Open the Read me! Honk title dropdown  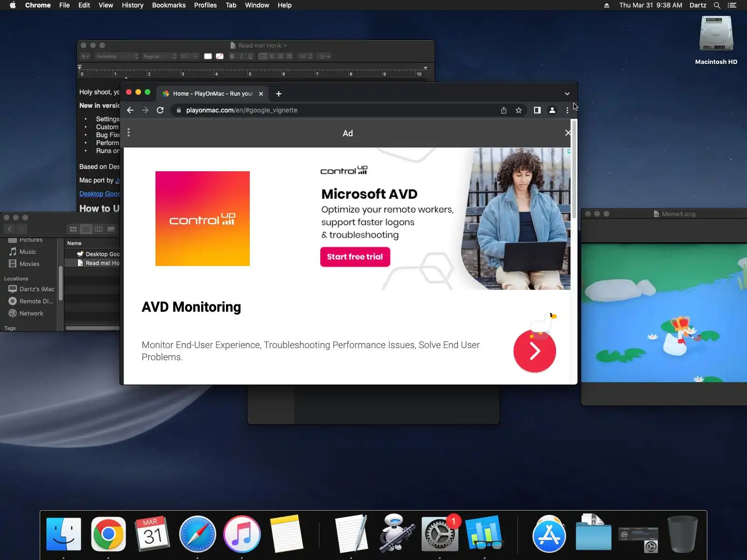pos(285,46)
